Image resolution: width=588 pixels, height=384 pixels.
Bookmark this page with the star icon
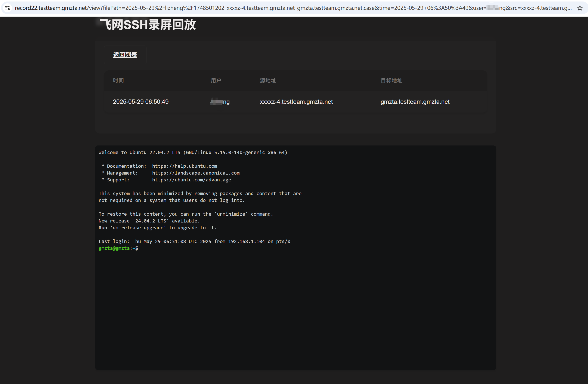coord(580,8)
